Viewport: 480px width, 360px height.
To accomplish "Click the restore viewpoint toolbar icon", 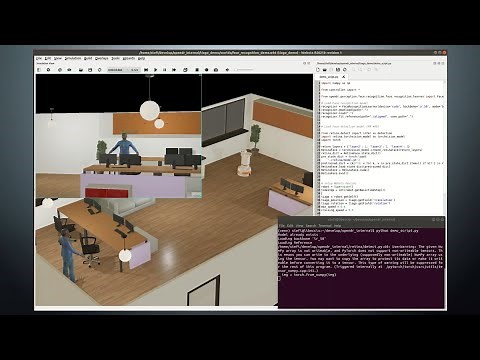I will coord(60,70).
